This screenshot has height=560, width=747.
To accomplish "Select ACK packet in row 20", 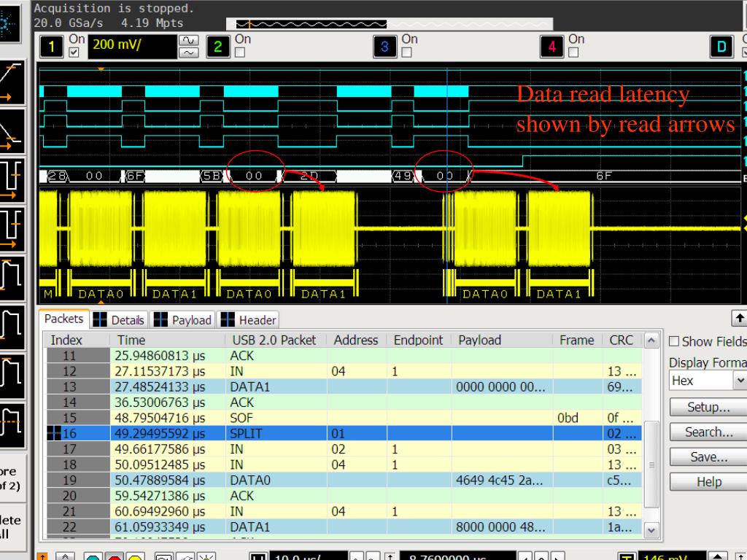I will tap(344, 496).
